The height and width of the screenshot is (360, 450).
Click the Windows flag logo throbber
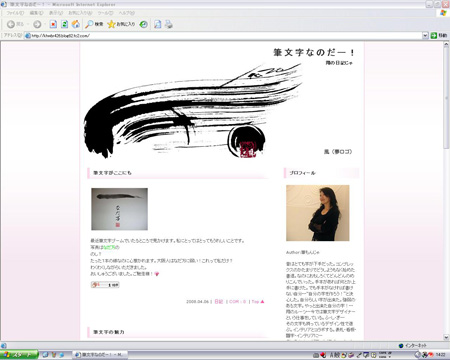click(443, 13)
